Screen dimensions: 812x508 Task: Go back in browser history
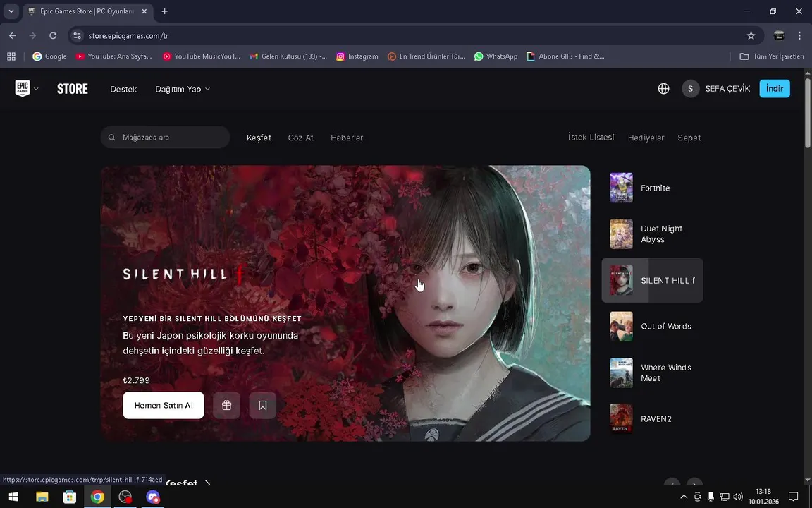click(13, 35)
